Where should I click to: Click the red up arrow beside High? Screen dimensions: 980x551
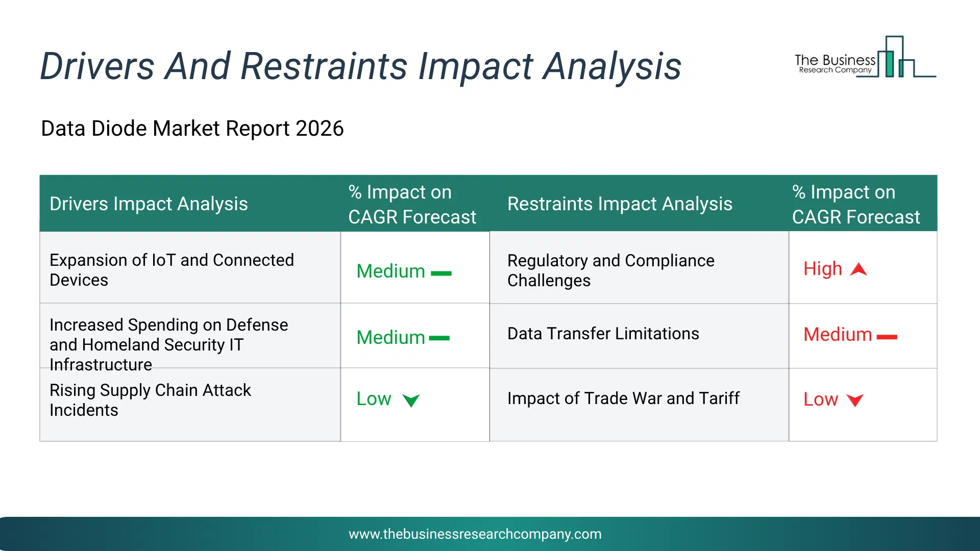[x=859, y=269]
